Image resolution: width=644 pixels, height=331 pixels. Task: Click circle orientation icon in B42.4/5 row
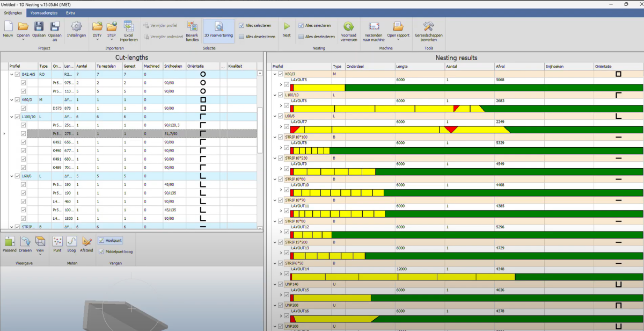point(203,75)
